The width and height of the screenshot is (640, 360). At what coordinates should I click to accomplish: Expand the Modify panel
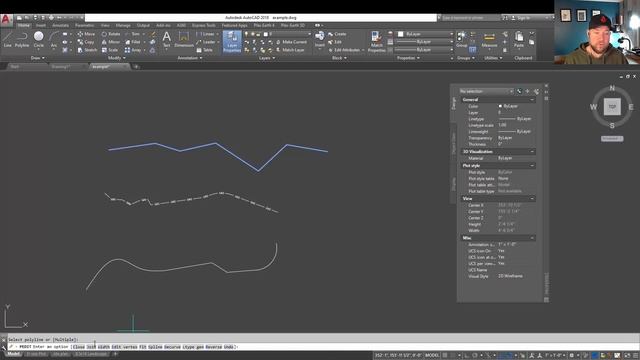coord(116,58)
